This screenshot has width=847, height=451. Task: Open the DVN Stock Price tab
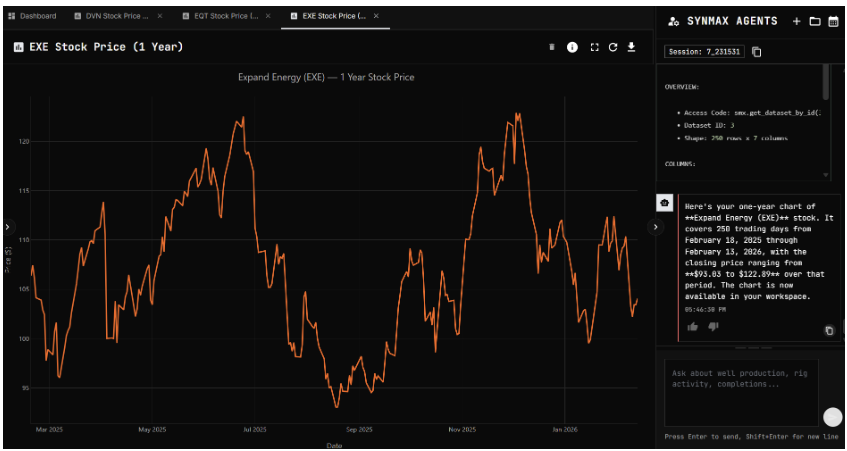pyautogui.click(x=116, y=17)
